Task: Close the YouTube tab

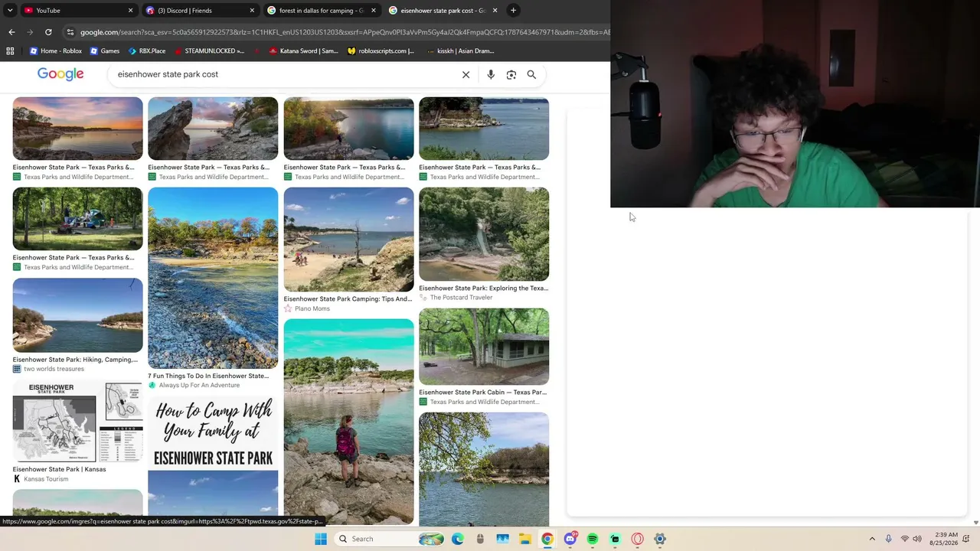Action: pos(130,11)
